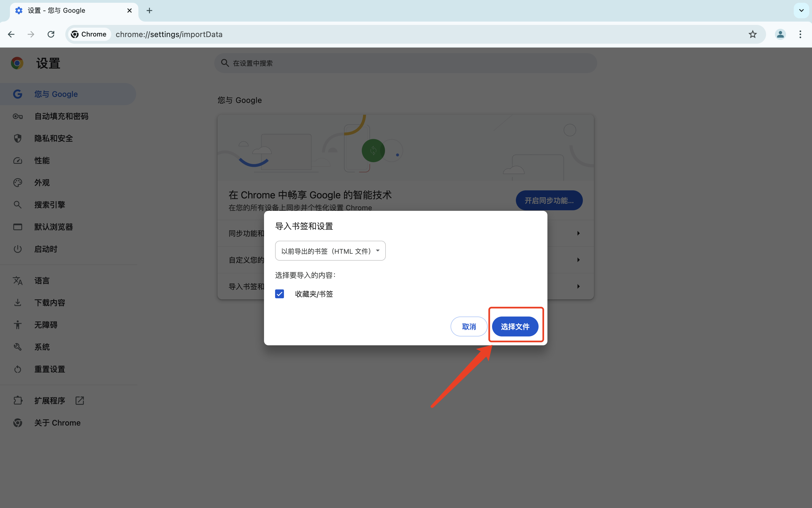
Task: Click the speedometer icon for performance
Action: 17,160
